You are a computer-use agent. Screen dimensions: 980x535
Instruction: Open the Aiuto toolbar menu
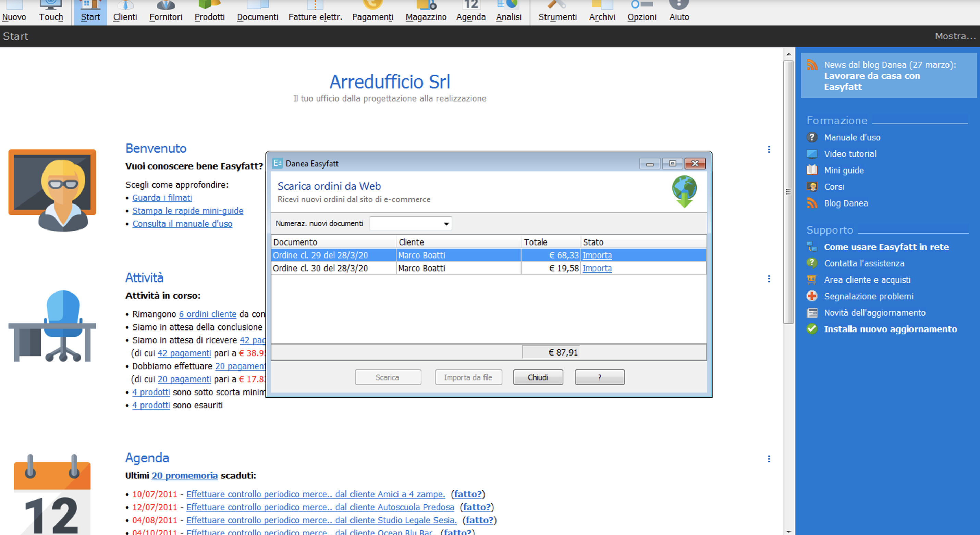click(679, 12)
